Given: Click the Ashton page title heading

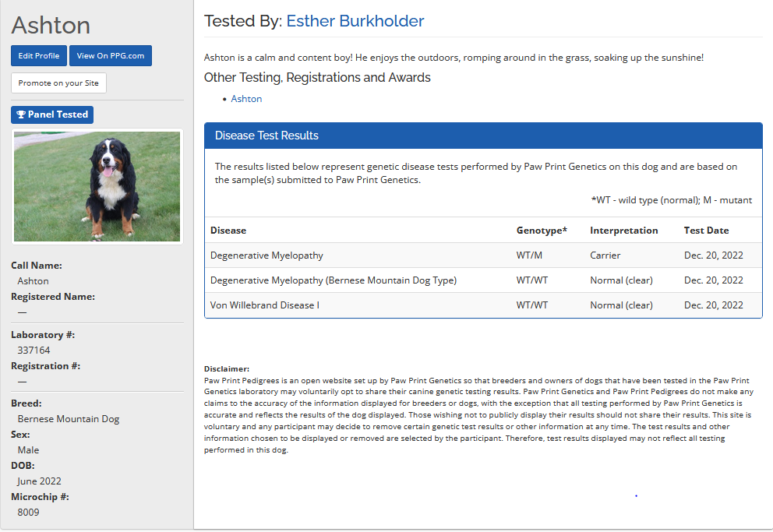Looking at the screenshot, I should (x=51, y=25).
